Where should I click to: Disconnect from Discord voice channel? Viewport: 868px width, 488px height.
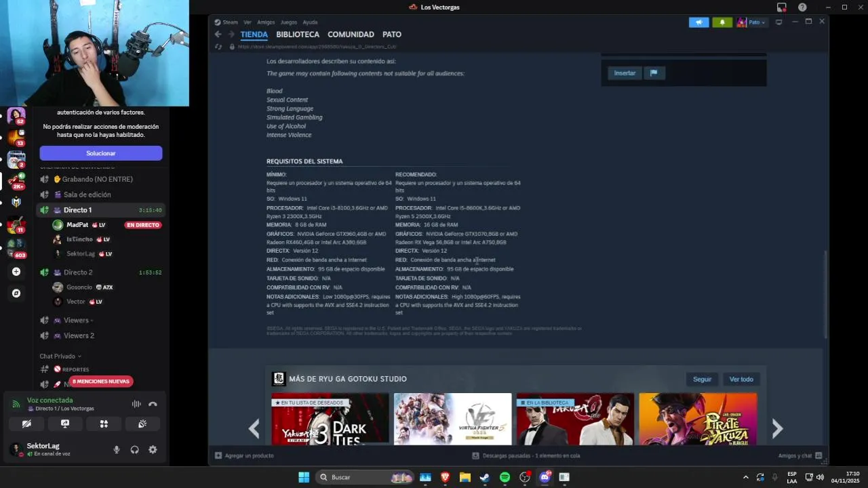(x=153, y=404)
